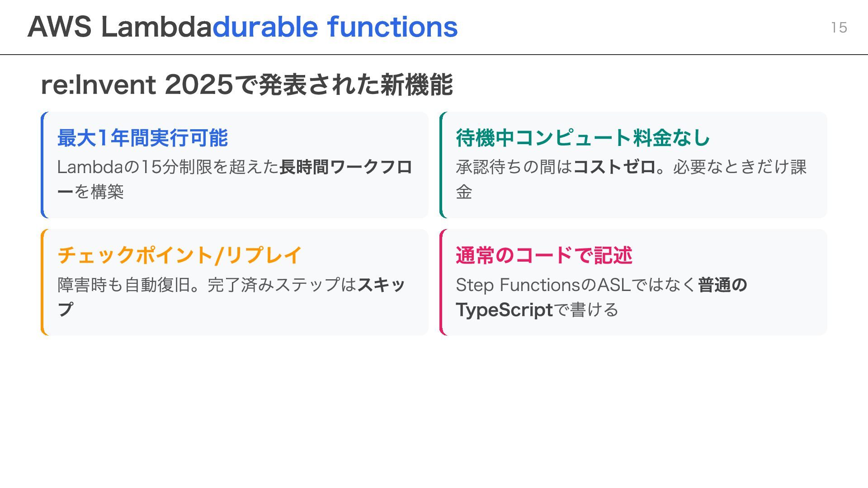Click the "チェックポイント/リプレイ" card heading
Image resolution: width=868 pixels, height=488 pixels.
pos(179,255)
